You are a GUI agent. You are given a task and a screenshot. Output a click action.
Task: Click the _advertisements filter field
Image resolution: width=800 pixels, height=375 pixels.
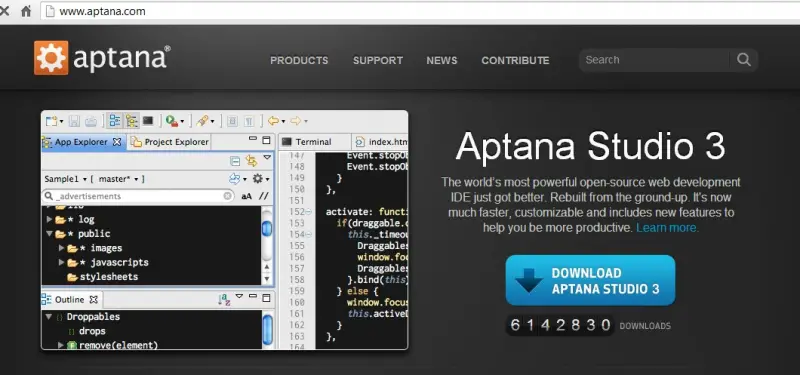(138, 196)
